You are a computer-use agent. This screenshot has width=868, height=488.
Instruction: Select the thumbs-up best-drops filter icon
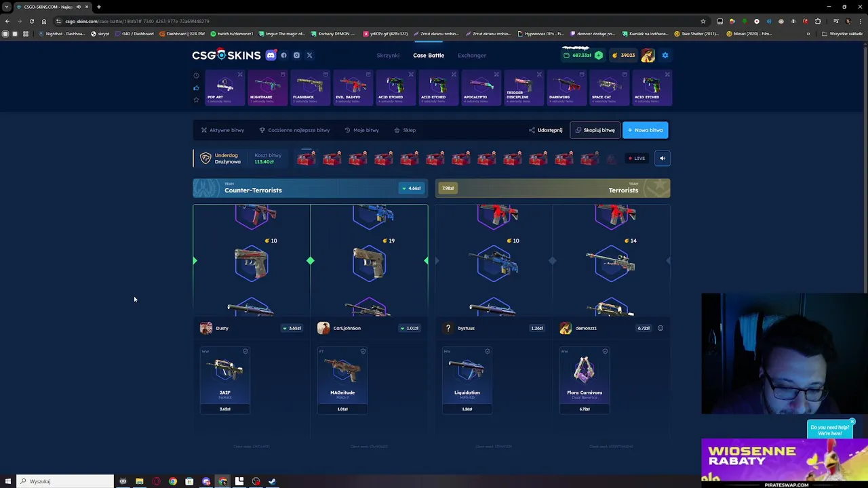tap(196, 88)
